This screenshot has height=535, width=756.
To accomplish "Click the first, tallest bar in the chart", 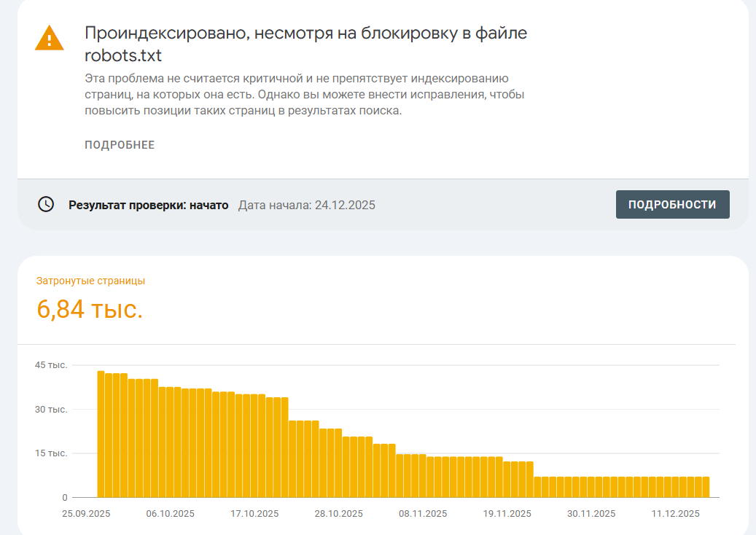I will tap(101, 434).
